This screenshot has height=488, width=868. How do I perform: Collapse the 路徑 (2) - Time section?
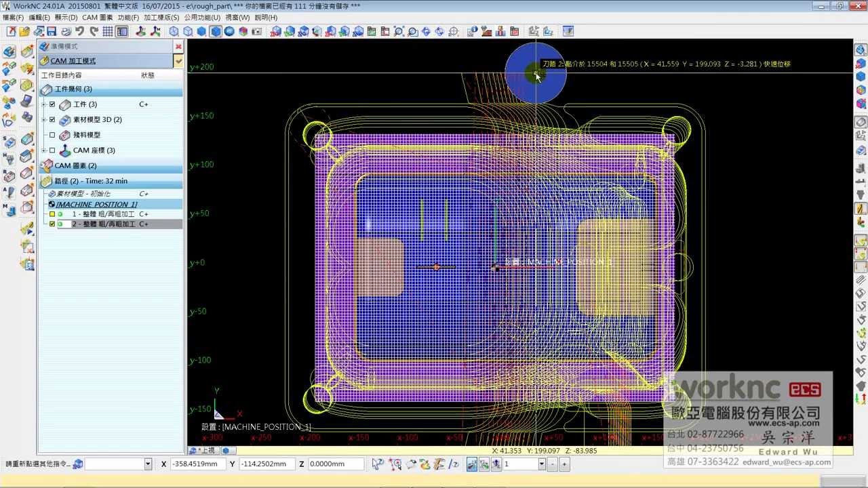[111, 181]
